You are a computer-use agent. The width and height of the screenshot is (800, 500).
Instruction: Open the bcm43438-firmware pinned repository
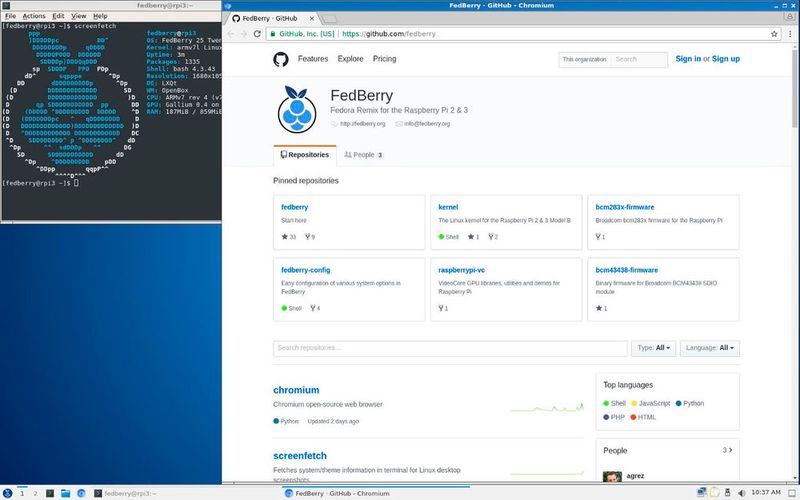point(627,270)
